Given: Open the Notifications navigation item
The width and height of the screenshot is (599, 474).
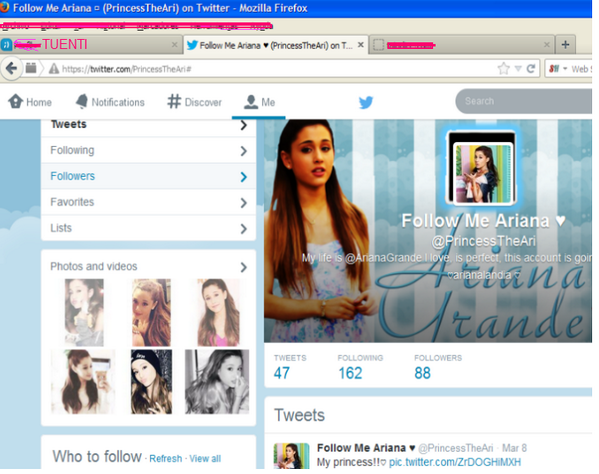Looking at the screenshot, I should (110, 102).
